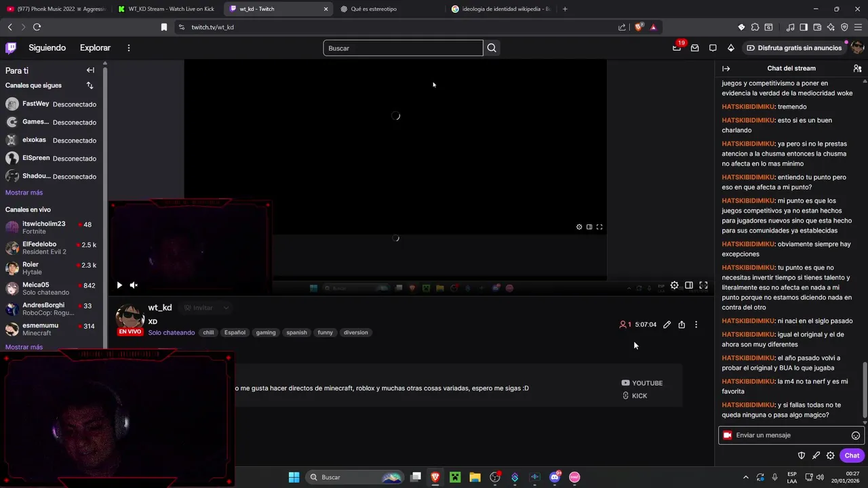Open the Windows Start menu
Viewport: 868px width, 488px height.
tap(294, 477)
